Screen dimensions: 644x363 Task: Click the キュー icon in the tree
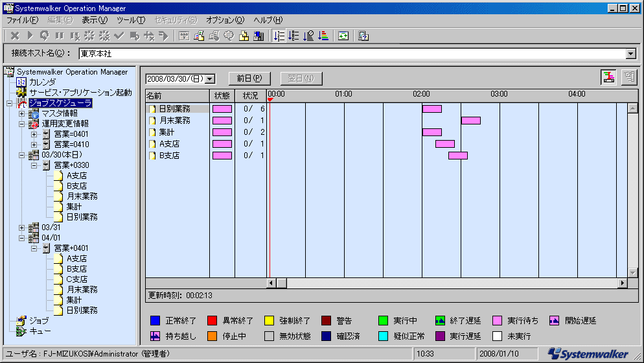coord(21,331)
